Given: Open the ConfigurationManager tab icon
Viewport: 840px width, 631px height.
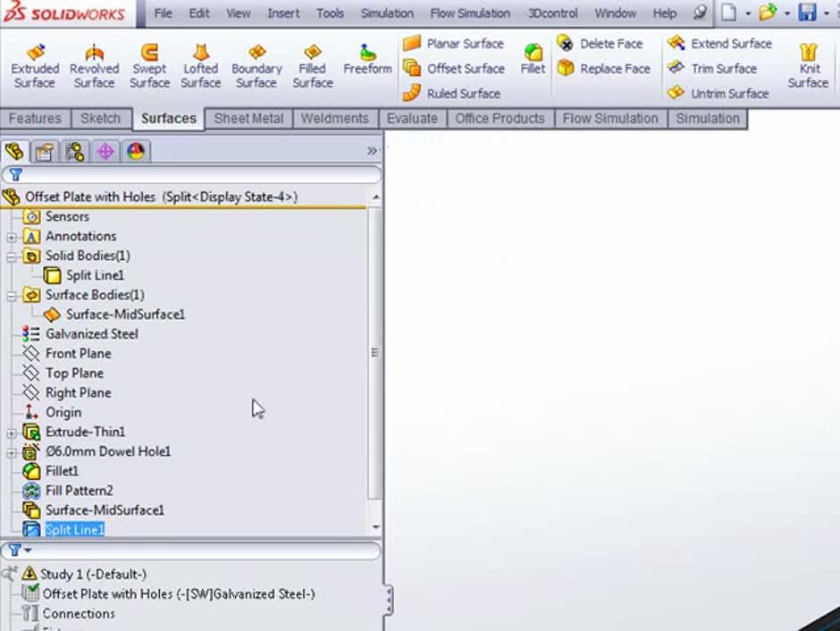Looking at the screenshot, I should pos(75,151).
